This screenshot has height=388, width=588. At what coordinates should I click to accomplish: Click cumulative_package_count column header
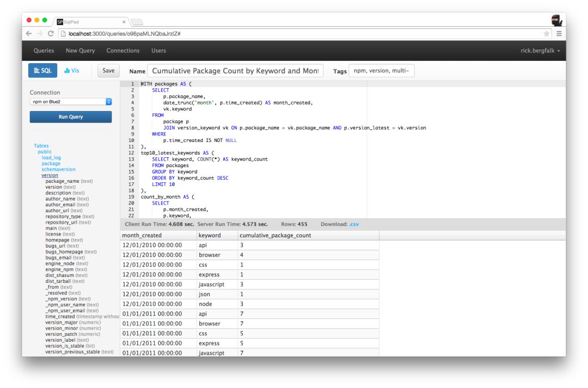point(308,236)
